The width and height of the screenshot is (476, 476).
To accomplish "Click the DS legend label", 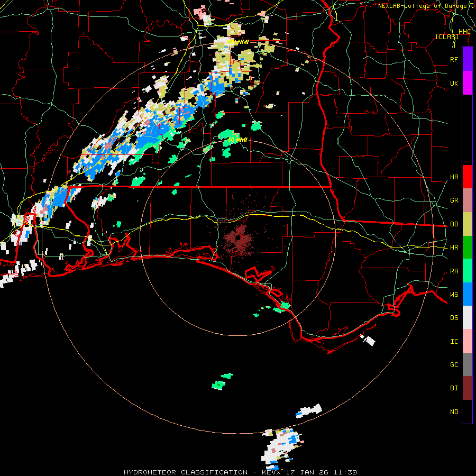I will [454, 318].
